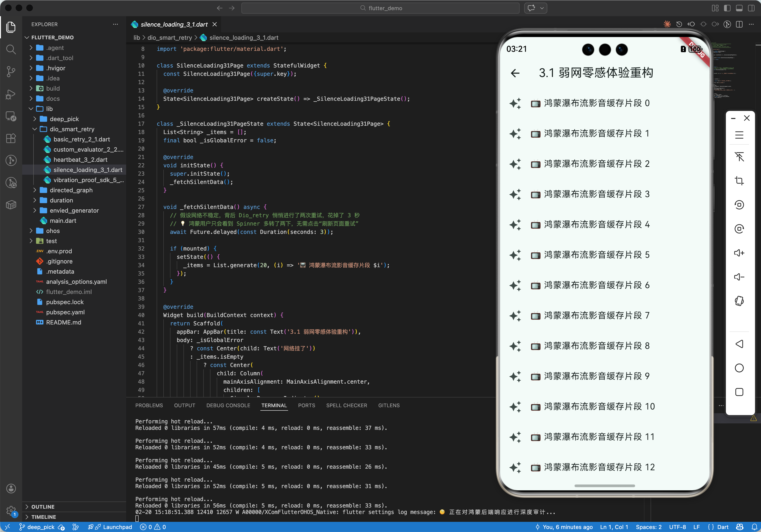Open Source Control view
This screenshot has width=761, height=532.
pyautogui.click(x=11, y=71)
